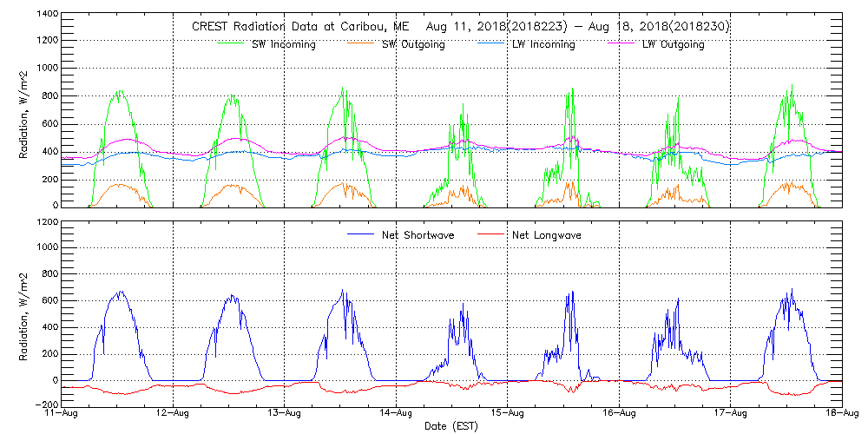Click the chart title 'CREST Radiation Data at Caribou, ME'
This screenshot has height=434, width=868.
[x=294, y=27]
